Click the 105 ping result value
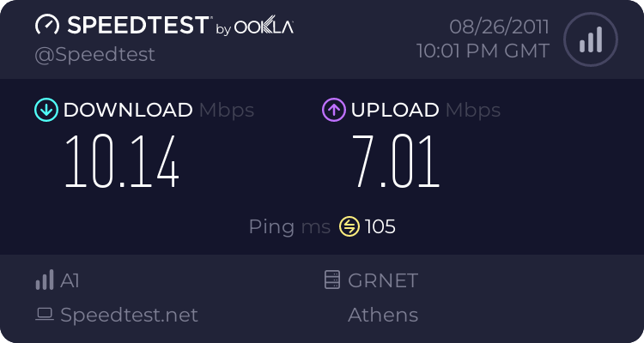 coord(380,227)
